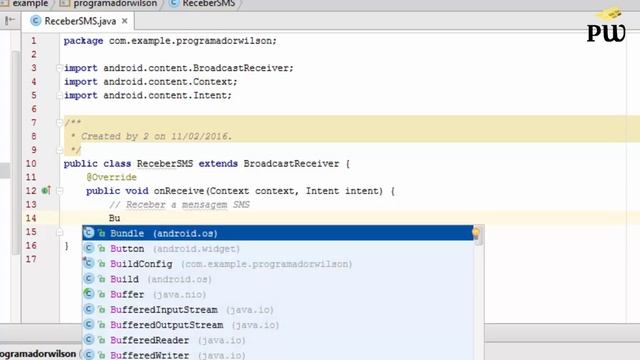Select Bundle (android.os) completion suggestion
The height and width of the screenshot is (360, 640).
point(278,233)
